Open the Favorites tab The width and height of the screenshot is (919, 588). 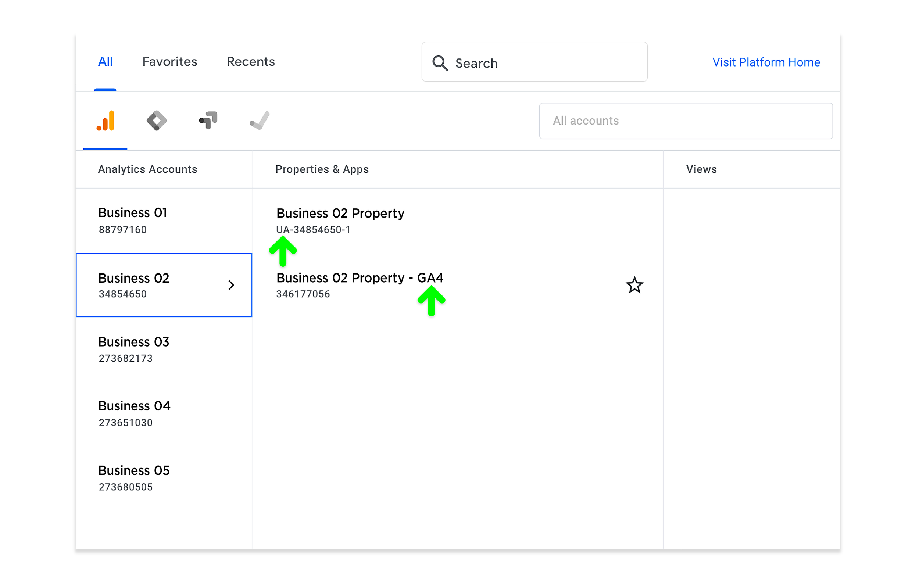point(169,61)
